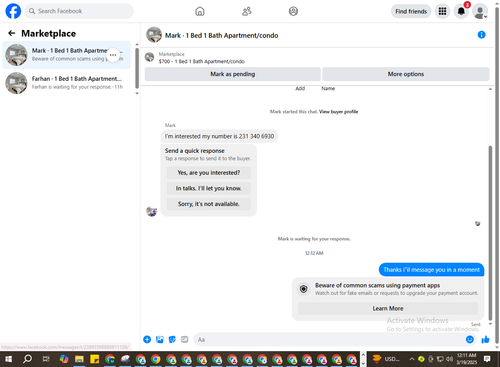Viewport: 500px width, 367px height.
Task: Open the emoji picker in composer
Action: click(470, 339)
